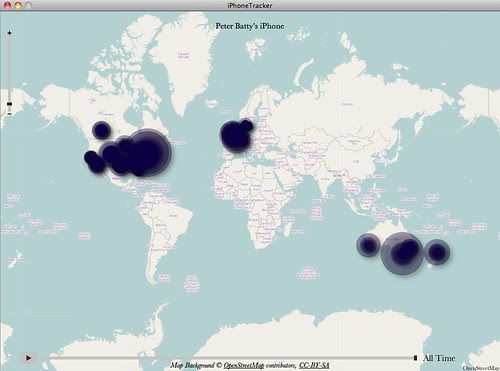500x371 pixels.
Task: Click the zoom in plus button
Action: (x=9, y=33)
